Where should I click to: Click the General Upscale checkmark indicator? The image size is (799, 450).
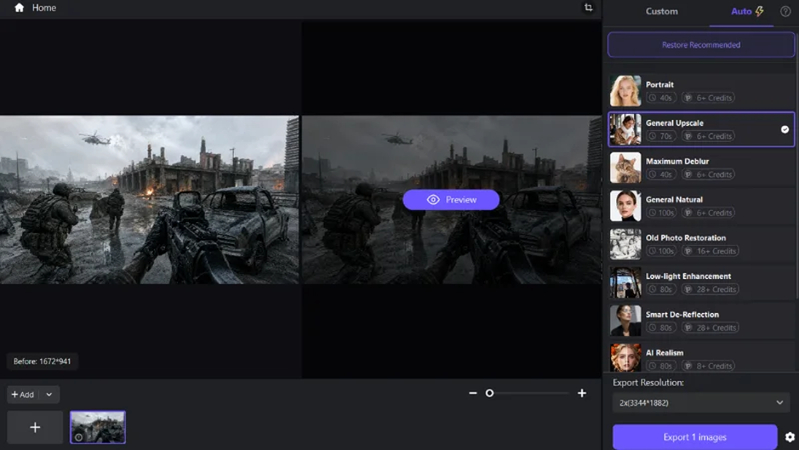[x=785, y=129]
